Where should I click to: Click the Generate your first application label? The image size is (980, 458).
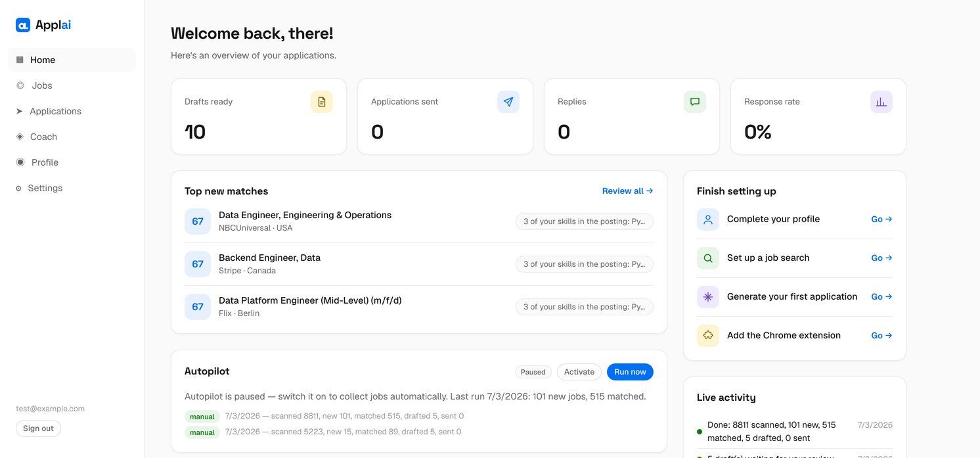click(x=792, y=297)
